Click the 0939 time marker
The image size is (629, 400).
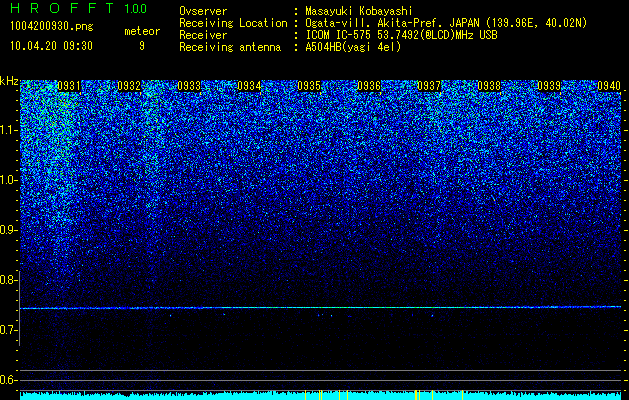[549, 86]
